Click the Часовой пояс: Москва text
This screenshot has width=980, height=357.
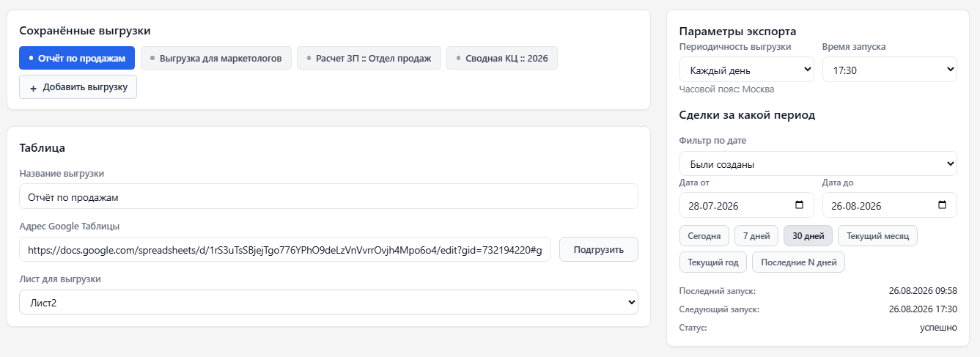pyautogui.click(x=726, y=89)
